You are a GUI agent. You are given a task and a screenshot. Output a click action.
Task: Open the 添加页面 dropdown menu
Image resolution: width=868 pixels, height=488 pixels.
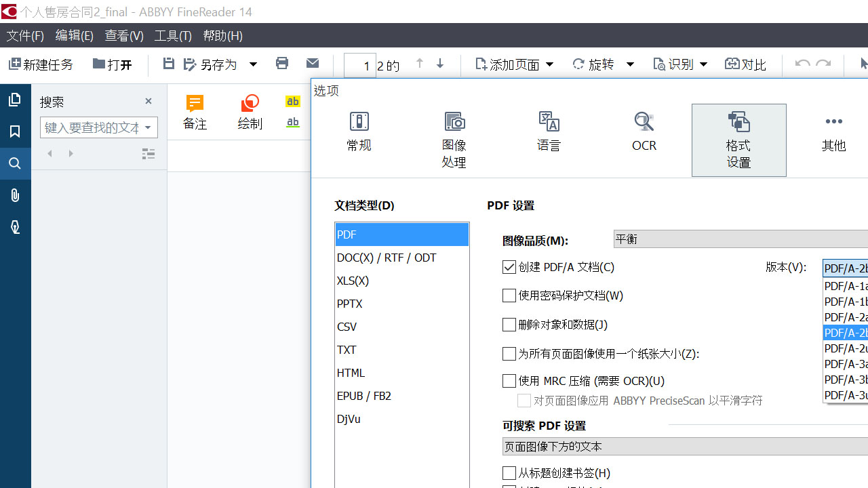point(550,64)
